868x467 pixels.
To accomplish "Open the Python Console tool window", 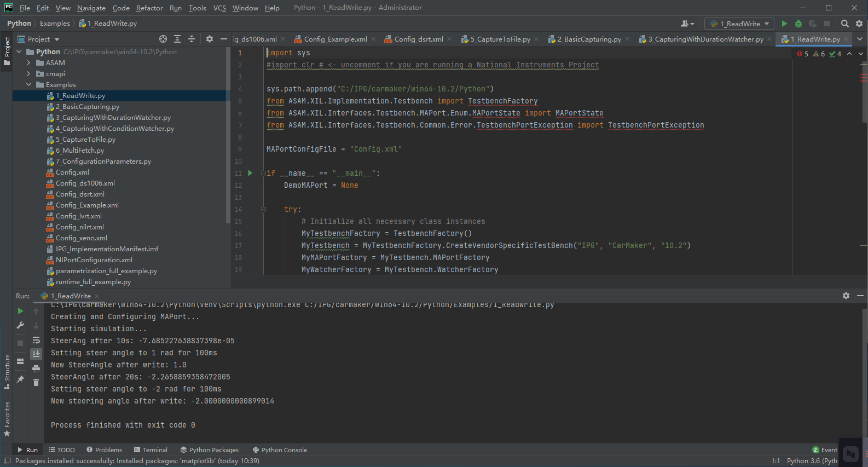I will [280, 450].
